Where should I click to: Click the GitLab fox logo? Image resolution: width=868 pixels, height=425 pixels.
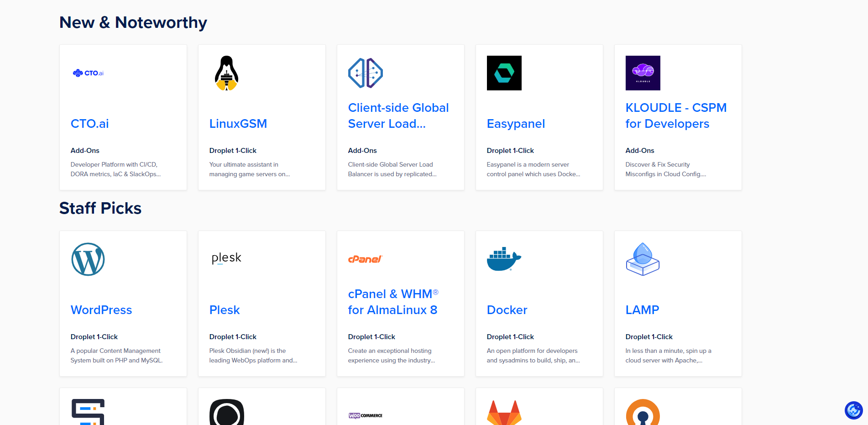[x=504, y=413]
